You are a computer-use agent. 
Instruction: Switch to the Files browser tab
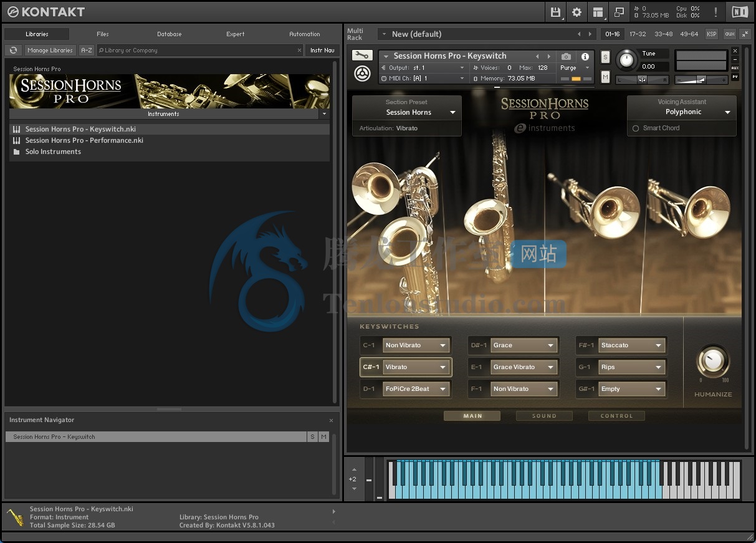(x=103, y=34)
